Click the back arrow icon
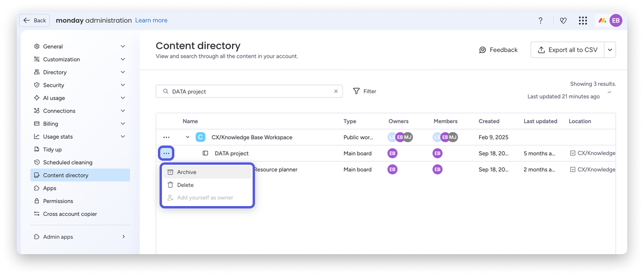Screen dimensions: 644x276 click(27, 20)
